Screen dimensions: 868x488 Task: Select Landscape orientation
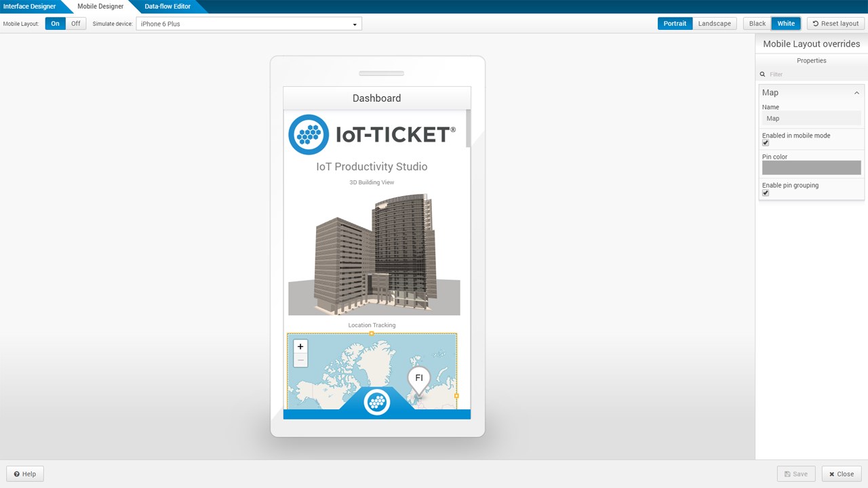pyautogui.click(x=715, y=24)
